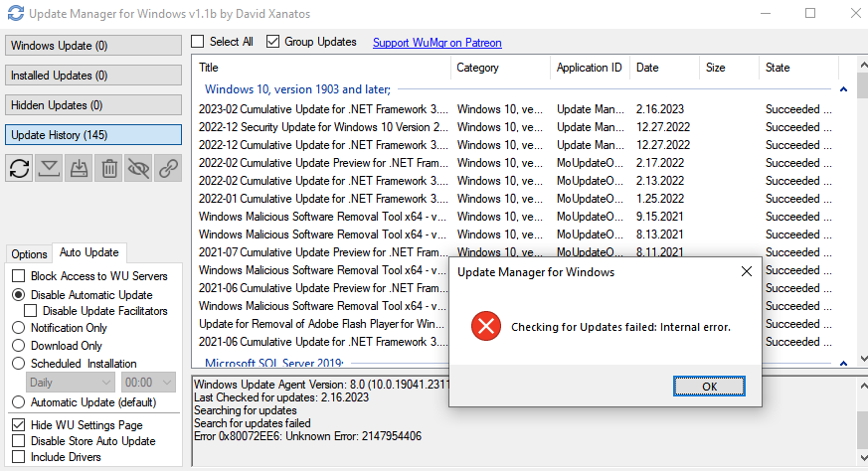868x471 pixels.
Task: Untick the Group Updates checkbox
Action: (272, 42)
